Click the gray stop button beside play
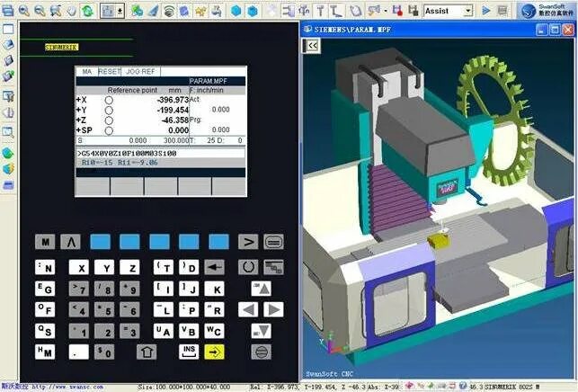This screenshot has height=392, width=578. (502, 11)
